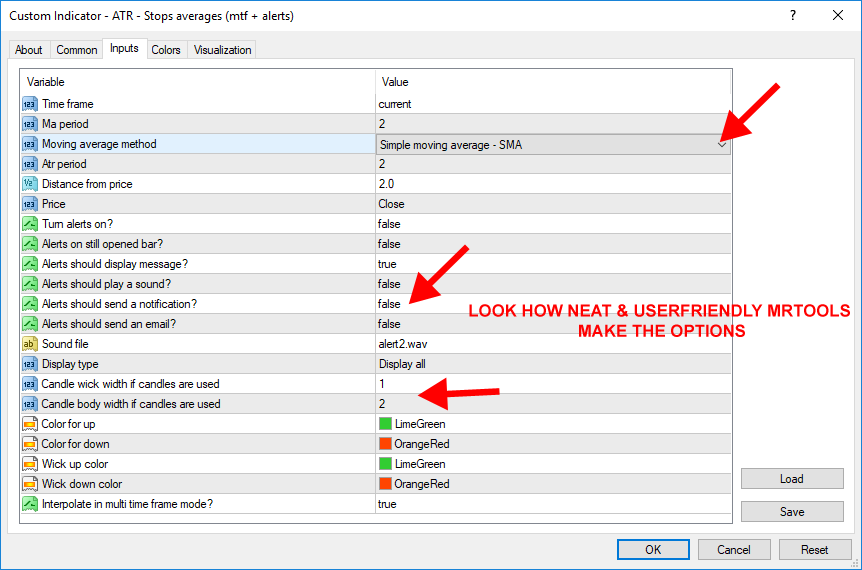Open the Display type value Display all
Image resolution: width=862 pixels, height=570 pixels.
(x=553, y=364)
